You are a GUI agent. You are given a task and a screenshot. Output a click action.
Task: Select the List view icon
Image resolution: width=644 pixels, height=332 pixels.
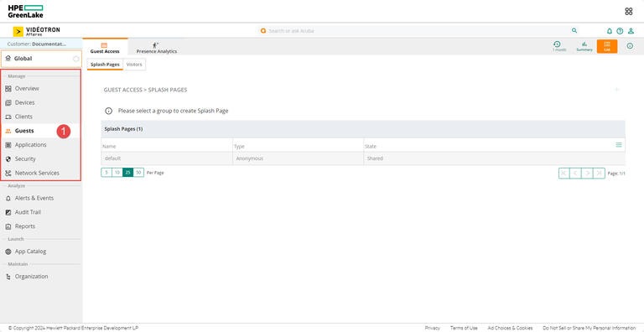point(607,46)
